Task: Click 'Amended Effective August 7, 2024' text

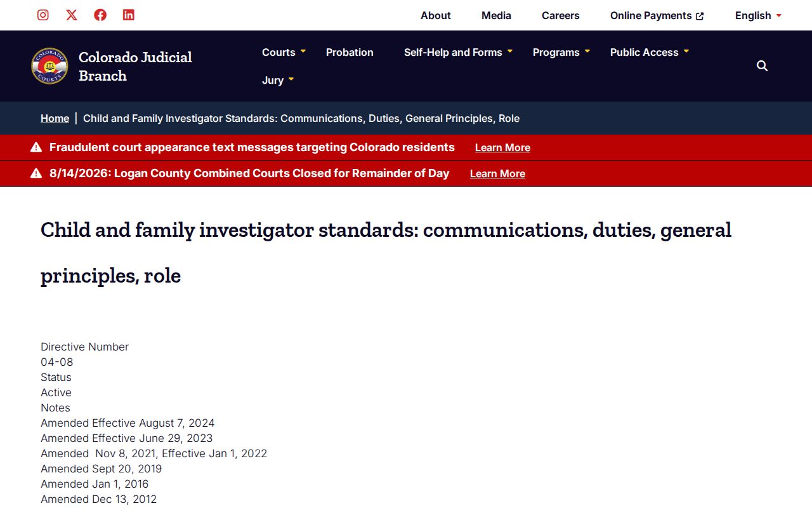Action: (x=128, y=423)
